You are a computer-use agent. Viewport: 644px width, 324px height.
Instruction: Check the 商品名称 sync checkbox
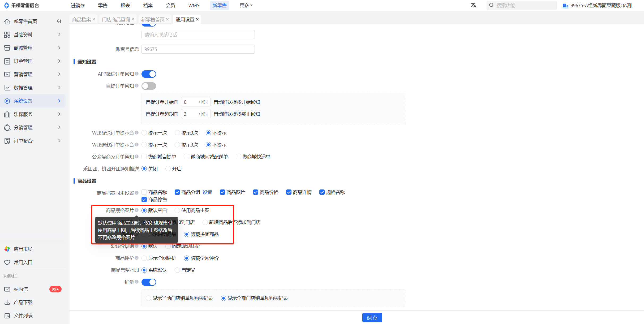point(144,192)
